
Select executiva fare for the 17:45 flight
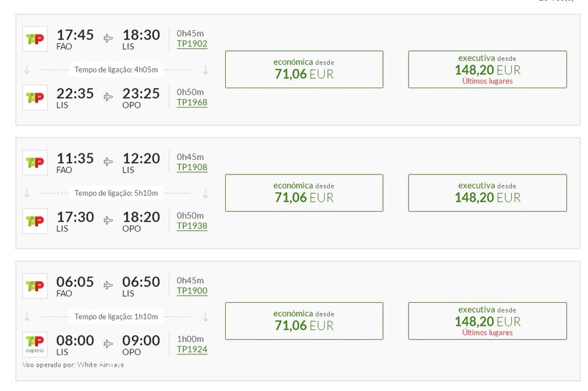[x=487, y=69]
